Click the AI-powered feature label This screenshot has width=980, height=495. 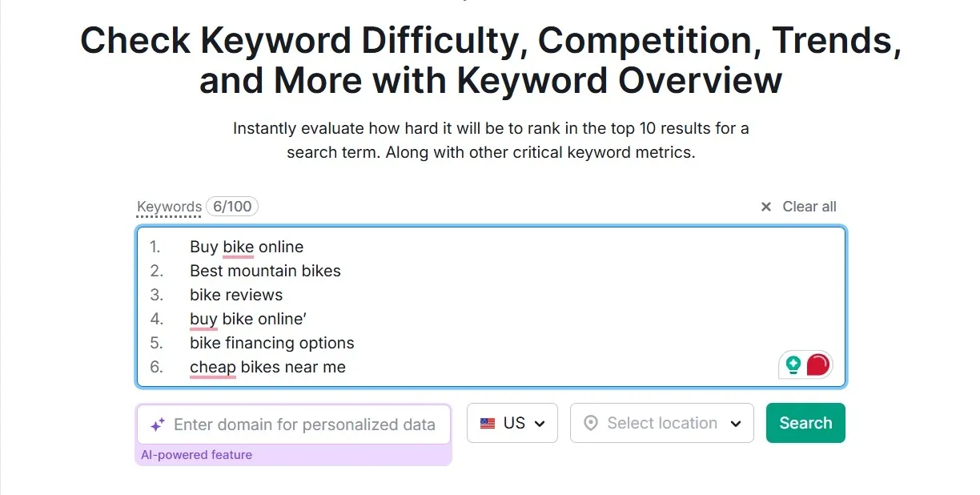196,455
